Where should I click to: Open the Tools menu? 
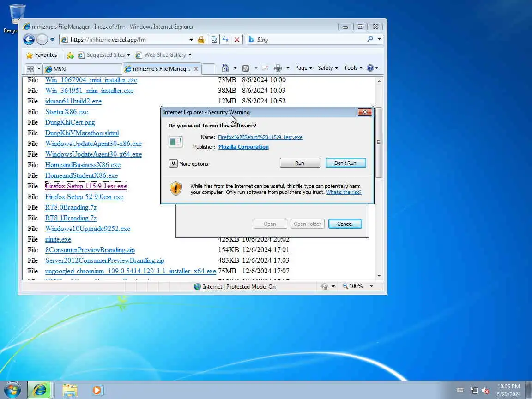pyautogui.click(x=353, y=68)
